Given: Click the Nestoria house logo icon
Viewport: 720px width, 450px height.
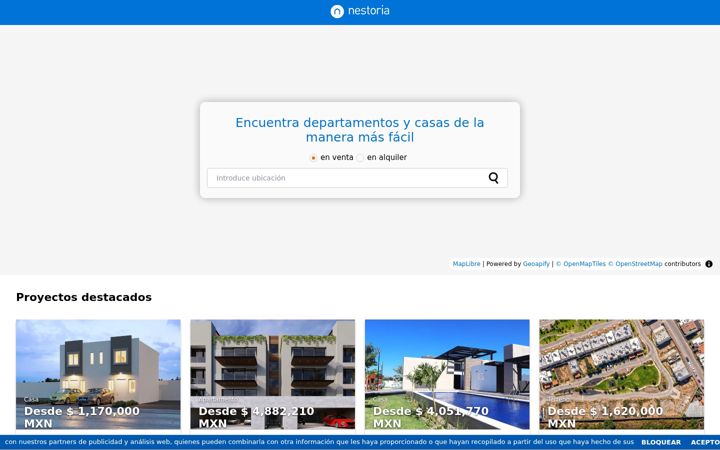Looking at the screenshot, I should [337, 11].
